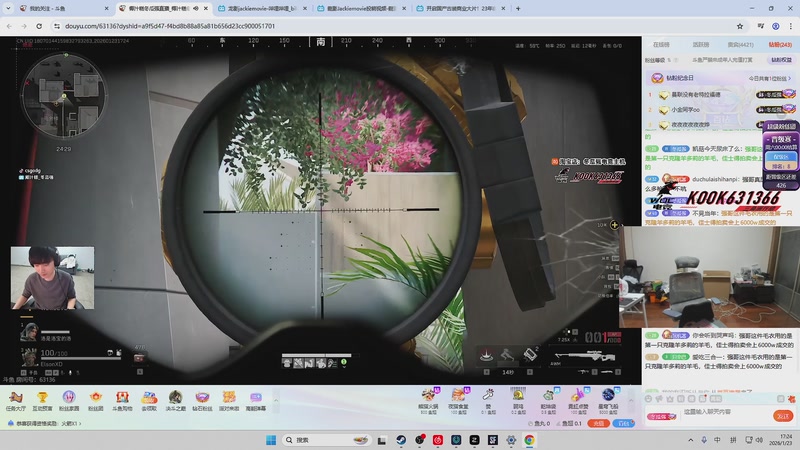Viewport: 800px width, 450px height.
Task: Click the chat input field 这里输入聊天内容
Action: click(x=726, y=412)
